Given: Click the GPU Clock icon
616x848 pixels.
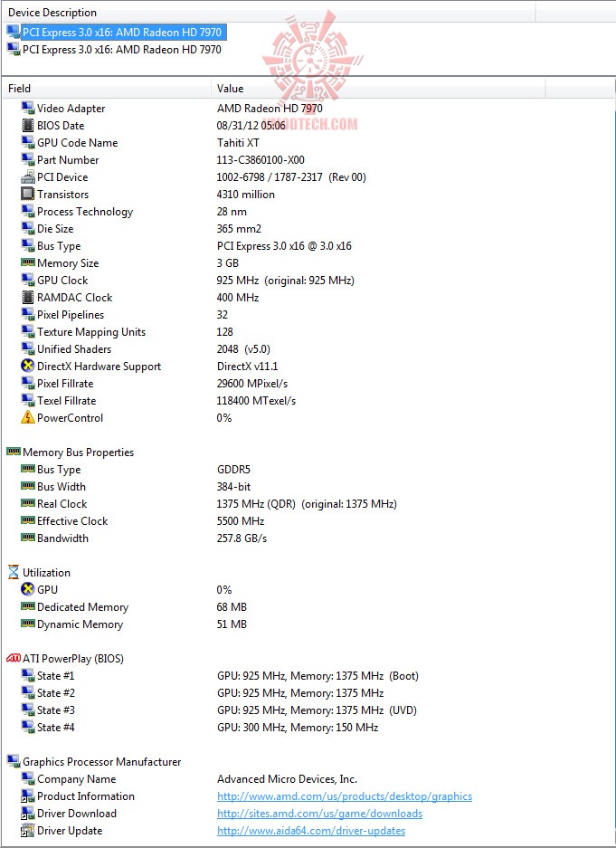Looking at the screenshot, I should (x=27, y=281).
